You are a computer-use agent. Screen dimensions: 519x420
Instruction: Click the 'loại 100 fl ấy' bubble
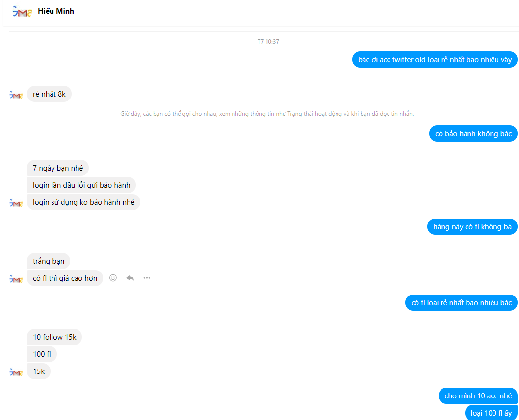[491, 413]
